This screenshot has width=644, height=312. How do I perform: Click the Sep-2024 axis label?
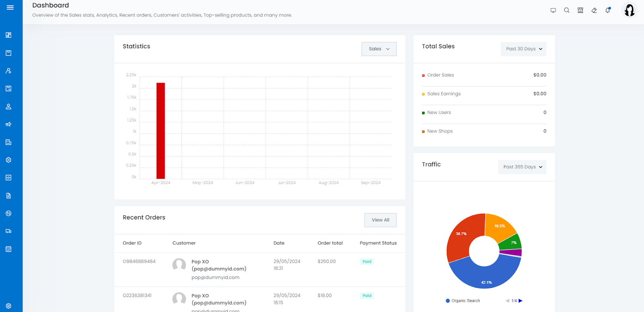(x=371, y=183)
